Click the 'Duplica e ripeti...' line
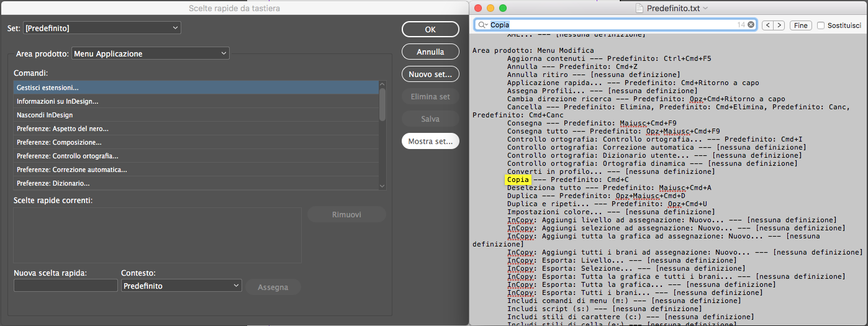Screen dimensions: 868x326 coord(607,204)
